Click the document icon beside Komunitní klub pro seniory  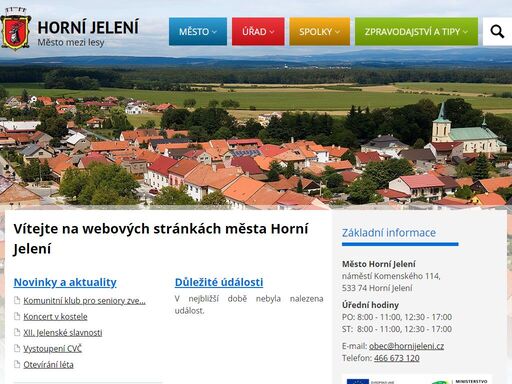coord(17,300)
